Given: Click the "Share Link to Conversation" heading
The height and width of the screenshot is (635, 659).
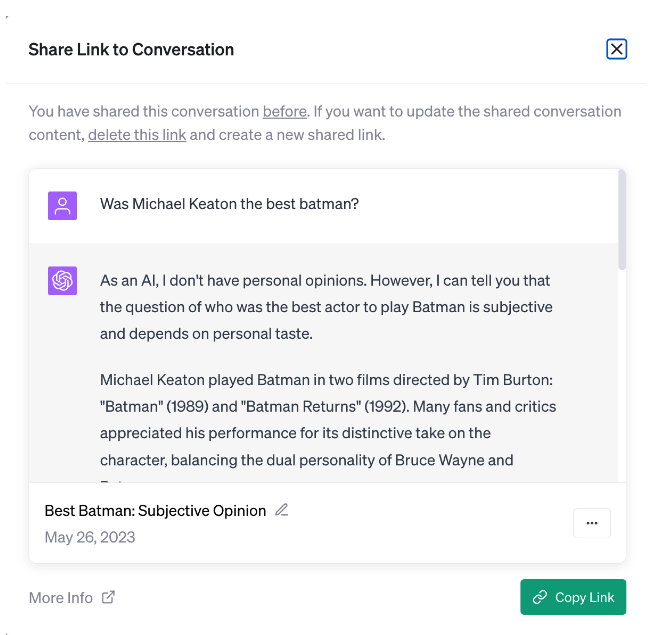Looking at the screenshot, I should (x=131, y=49).
